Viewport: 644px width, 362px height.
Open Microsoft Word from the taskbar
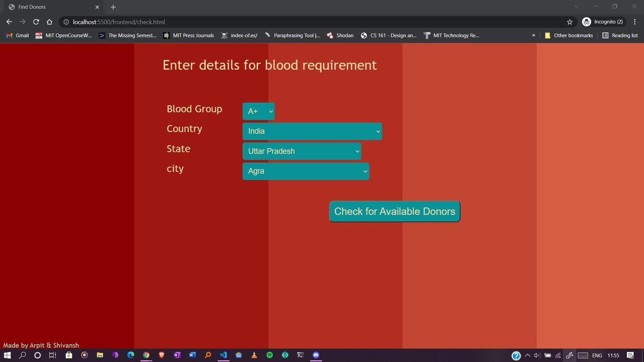[x=192, y=355]
